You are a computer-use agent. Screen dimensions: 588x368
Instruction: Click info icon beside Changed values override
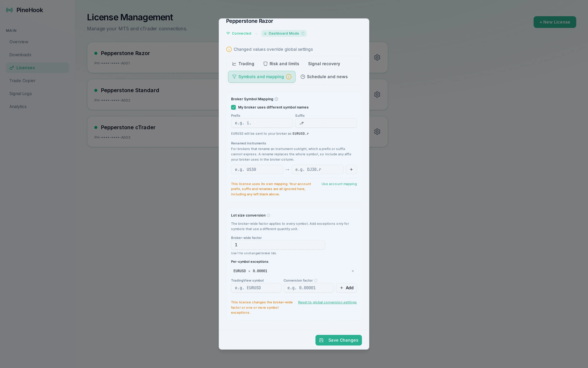tap(229, 49)
